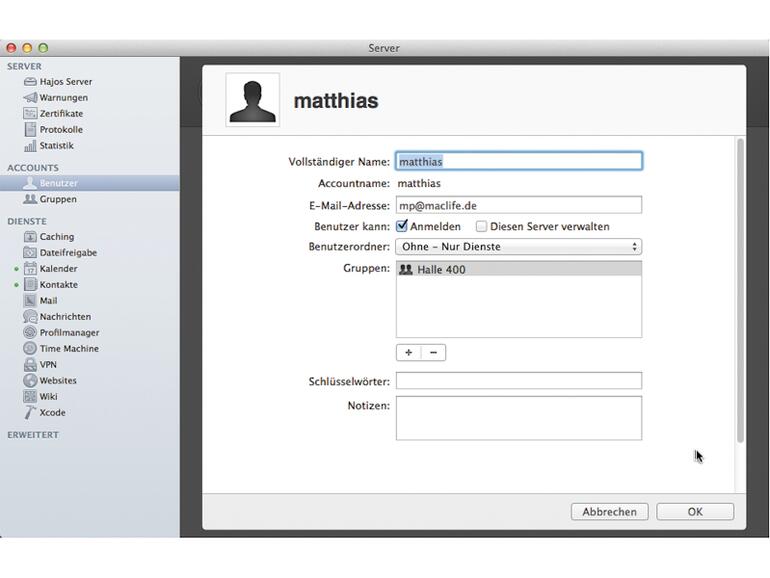This screenshot has width=770, height=578.
Task: Click the Nachrichten chat bubble icon
Action: (30, 316)
